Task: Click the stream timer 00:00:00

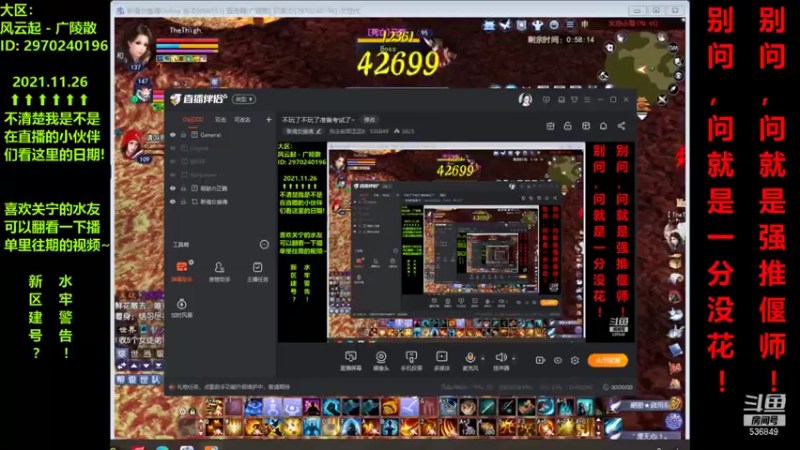Action: (617, 387)
